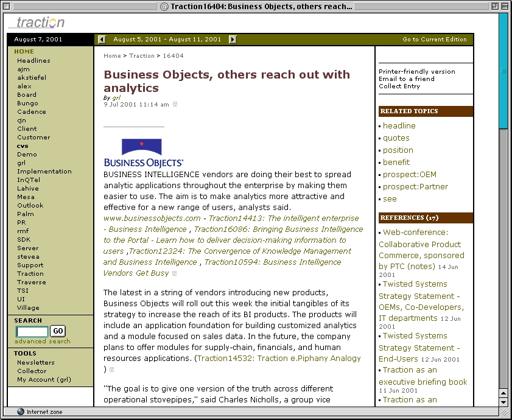Click the paragraph marker after 'Vendors Get Busy'

(175, 274)
